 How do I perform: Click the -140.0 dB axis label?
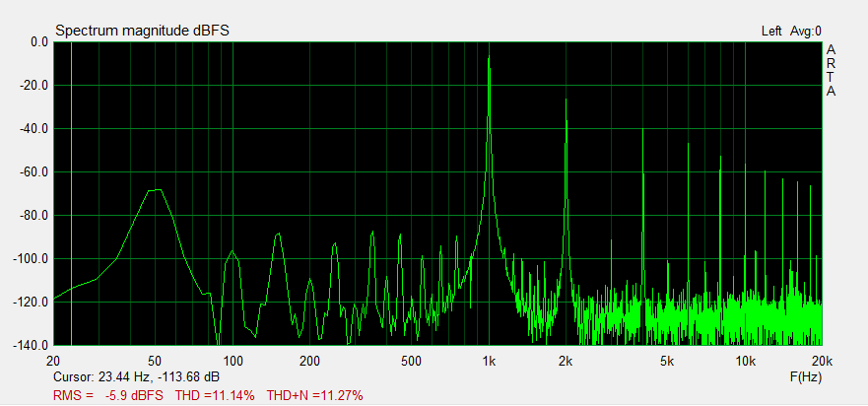tap(33, 345)
